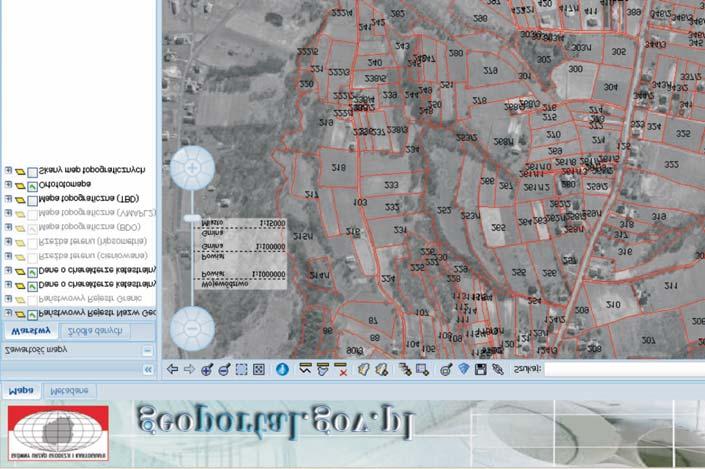Toggle Rzeźba terenu (cieniowana) checkbox

[x=32, y=258]
